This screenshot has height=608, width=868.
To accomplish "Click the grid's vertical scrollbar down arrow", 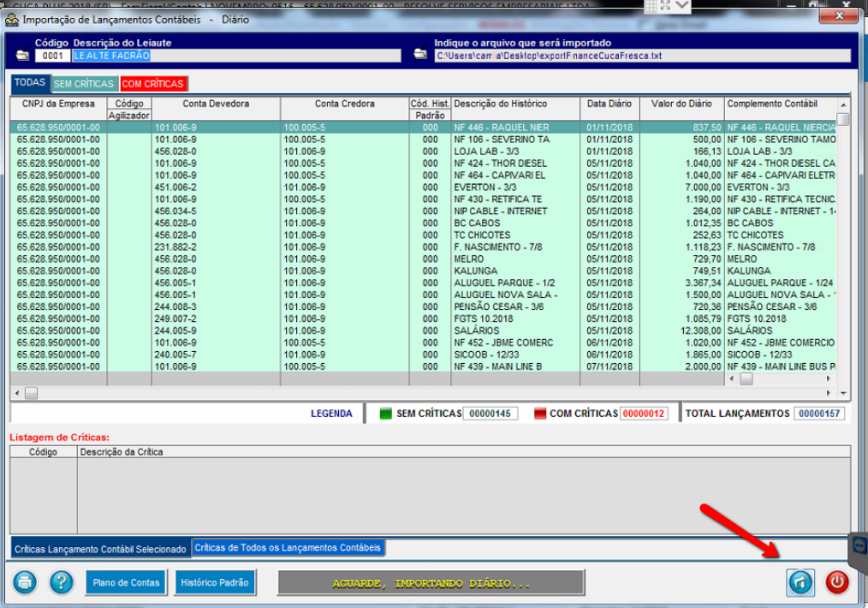I will (844, 393).
